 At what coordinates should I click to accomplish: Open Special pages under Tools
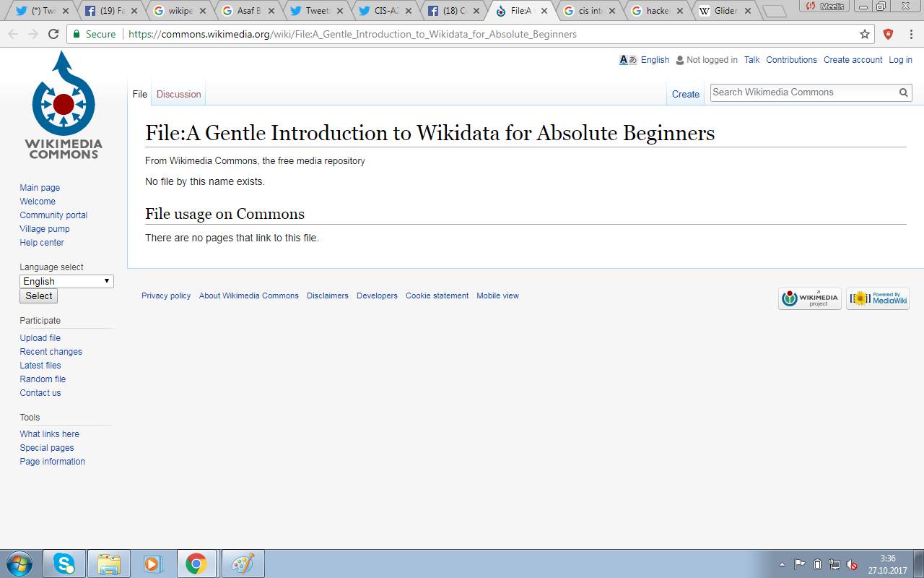coord(47,448)
